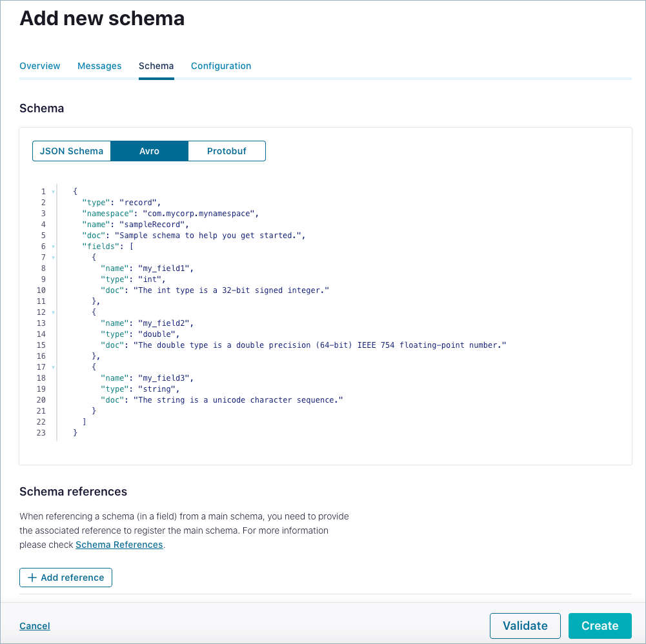Select the Schema tab

point(156,66)
